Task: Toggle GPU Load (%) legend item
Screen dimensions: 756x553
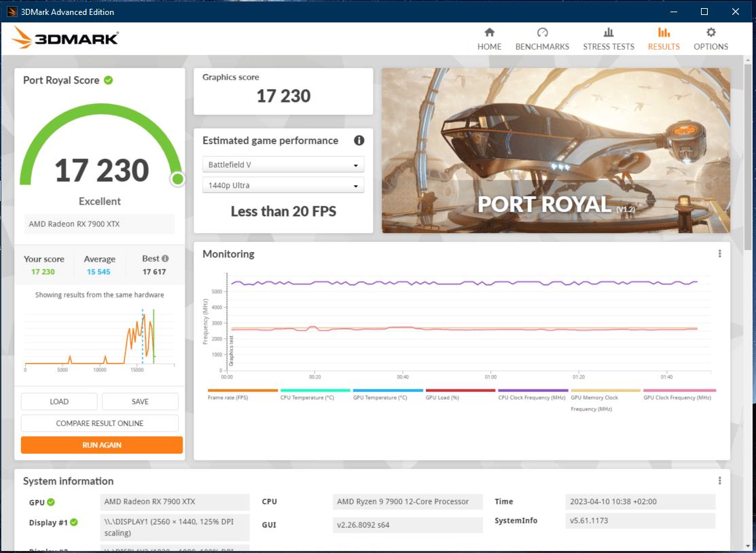Action: [x=461, y=395]
